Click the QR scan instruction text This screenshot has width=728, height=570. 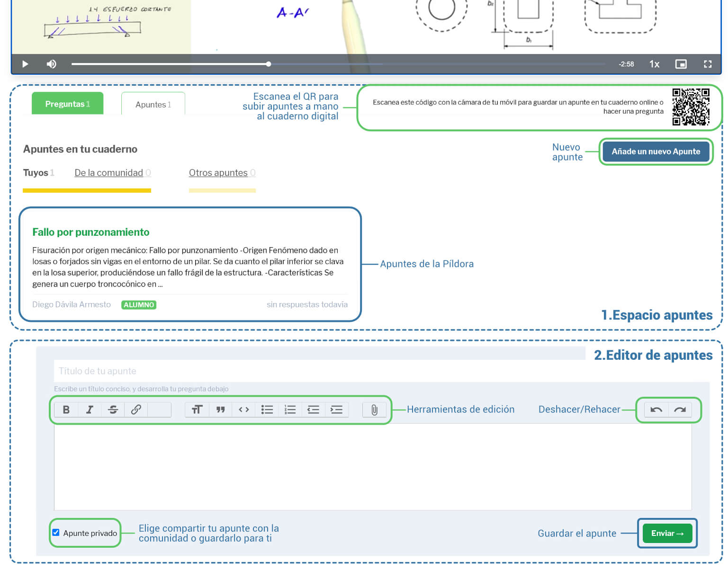click(x=518, y=107)
